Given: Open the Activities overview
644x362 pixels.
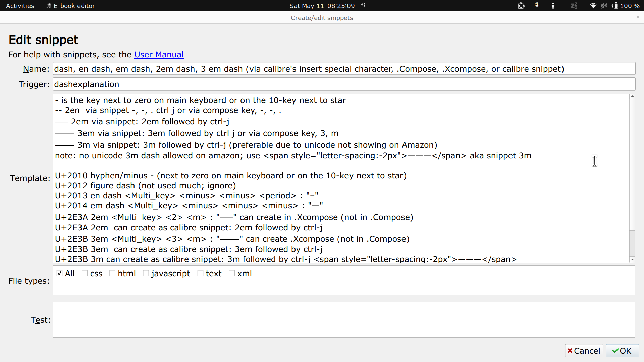Looking at the screenshot, I should pos(20,6).
